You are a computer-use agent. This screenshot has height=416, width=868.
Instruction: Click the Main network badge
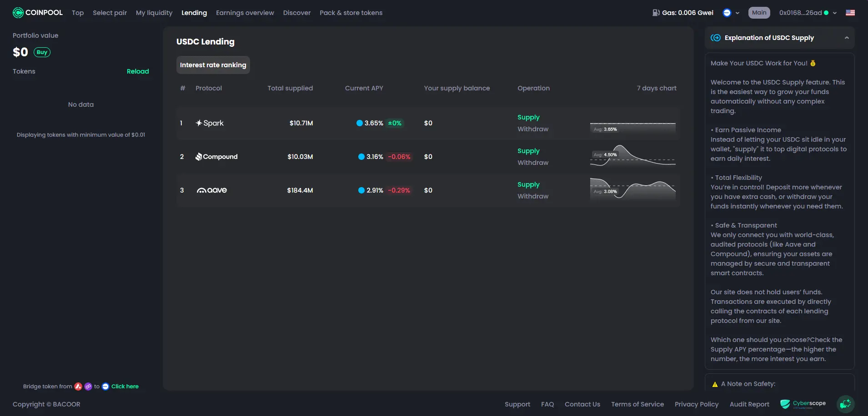click(x=759, y=13)
